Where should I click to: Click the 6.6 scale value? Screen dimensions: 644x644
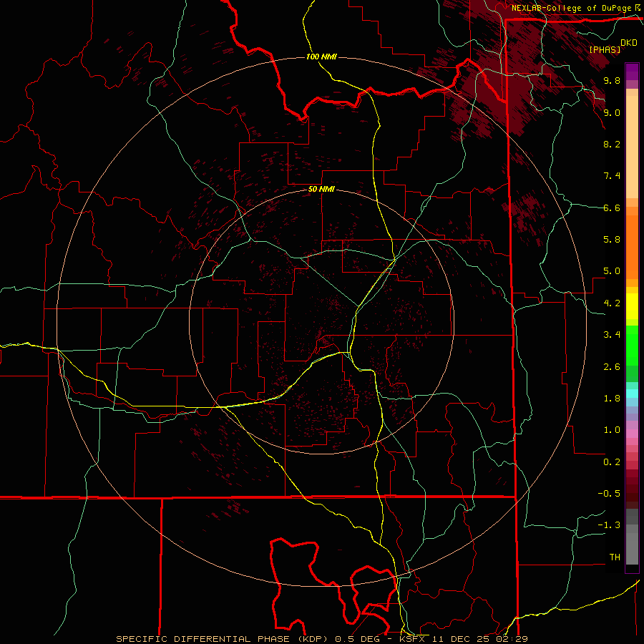point(612,208)
